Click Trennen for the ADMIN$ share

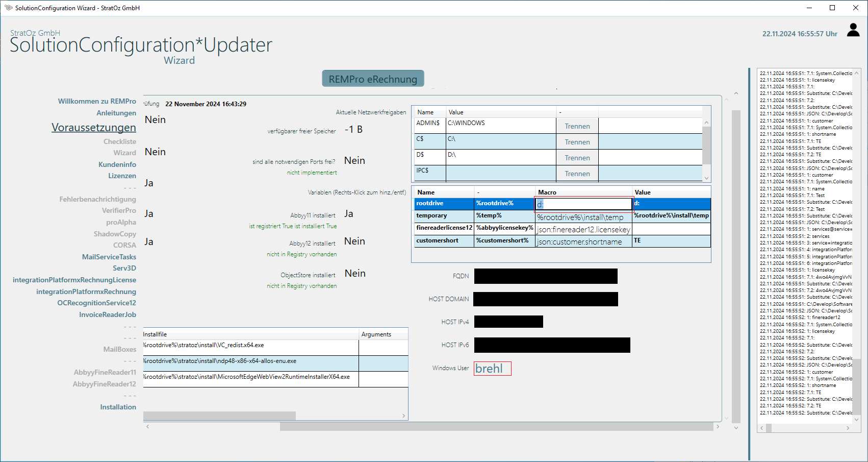click(577, 126)
